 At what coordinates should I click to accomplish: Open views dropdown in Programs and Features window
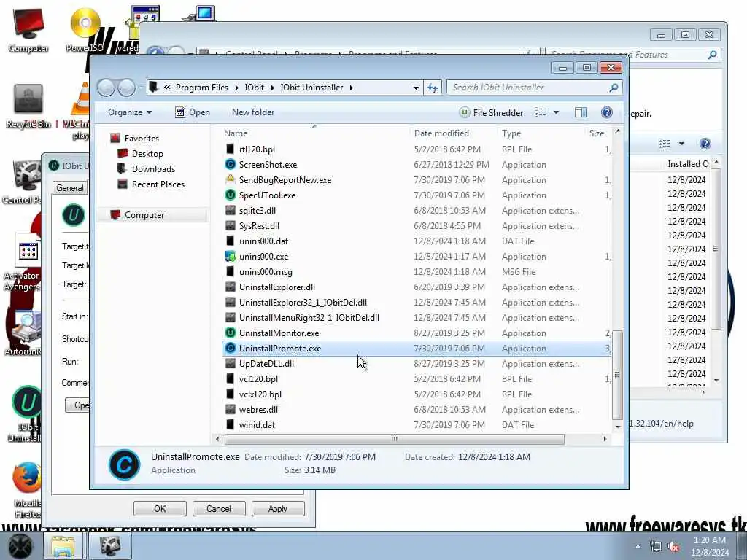[681, 144]
